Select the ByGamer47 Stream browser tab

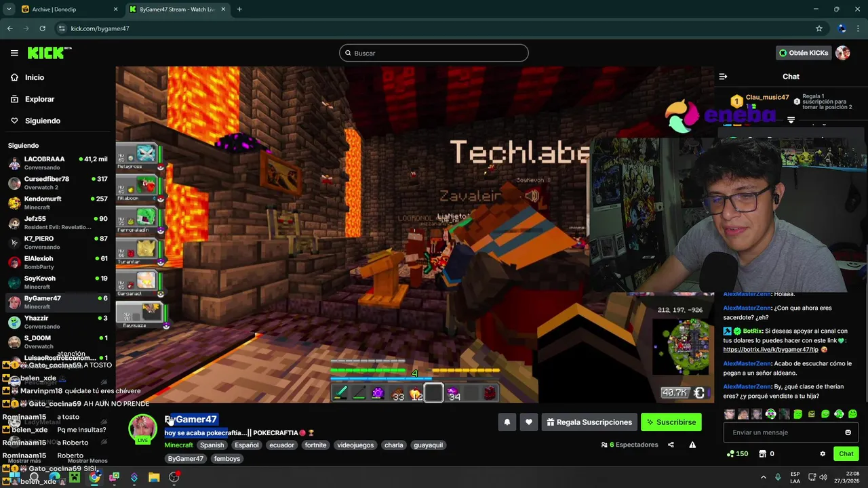click(177, 9)
